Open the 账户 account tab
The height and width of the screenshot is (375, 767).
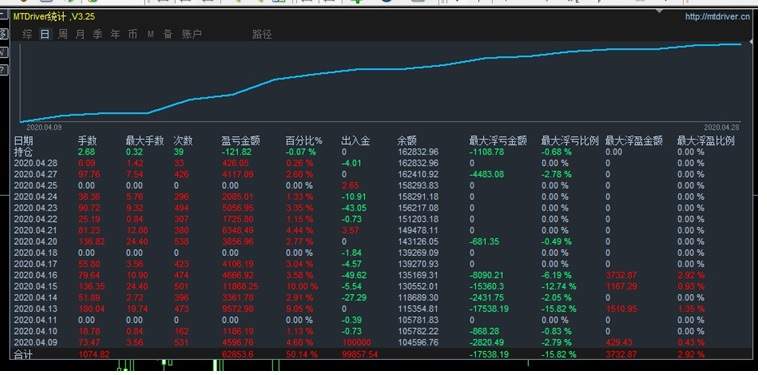192,34
